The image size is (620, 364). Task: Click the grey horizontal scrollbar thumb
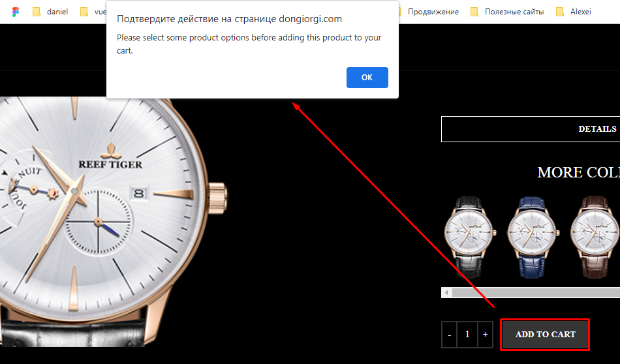[x=536, y=293]
